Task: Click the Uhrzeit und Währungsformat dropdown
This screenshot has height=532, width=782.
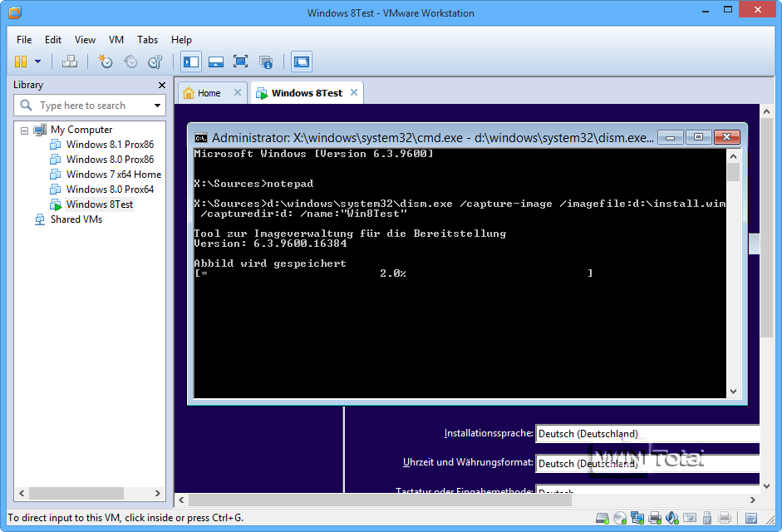Action: [647, 464]
